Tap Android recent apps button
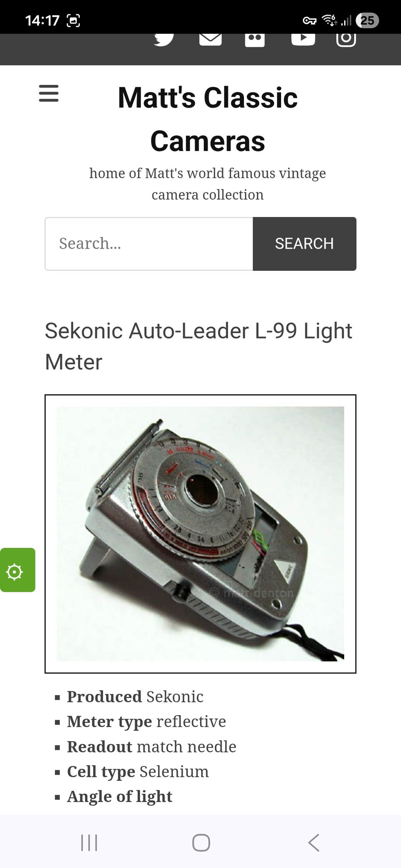Viewport: 401px width, 868px height. (89, 843)
